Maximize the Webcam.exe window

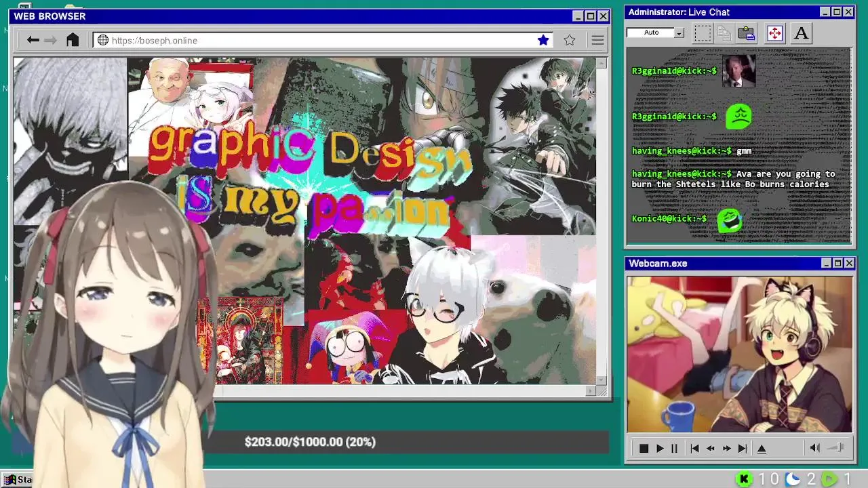tap(838, 263)
